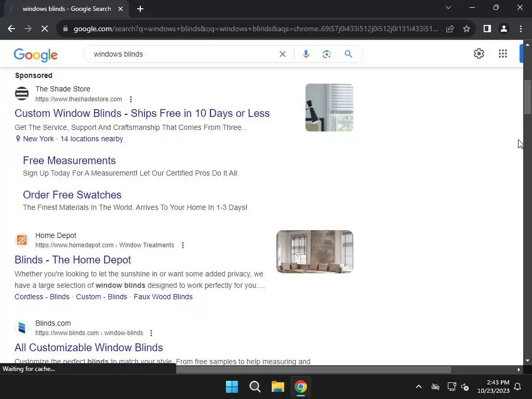The image size is (532, 399).
Task: Click the address bar URL
Action: [x=256, y=29]
